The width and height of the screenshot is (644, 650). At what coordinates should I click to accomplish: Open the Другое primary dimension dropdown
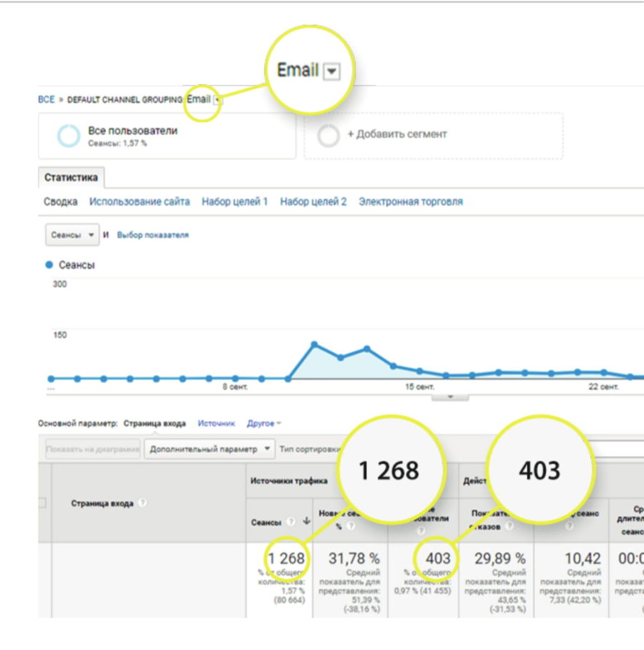click(264, 423)
